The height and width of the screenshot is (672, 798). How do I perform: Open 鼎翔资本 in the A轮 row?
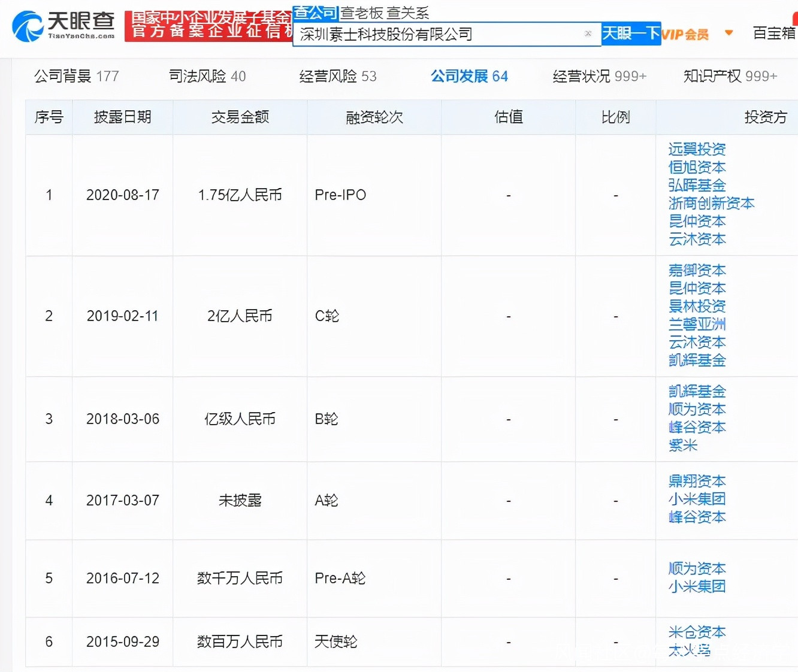tap(697, 481)
